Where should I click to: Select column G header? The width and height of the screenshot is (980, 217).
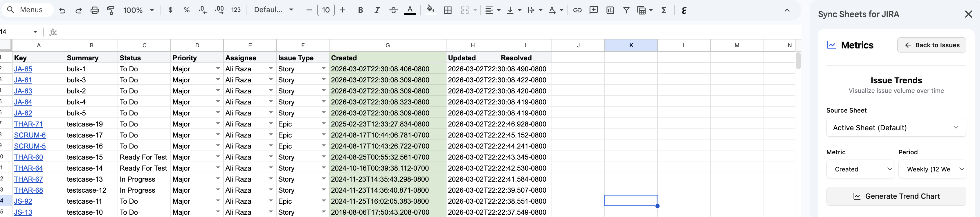click(x=387, y=45)
